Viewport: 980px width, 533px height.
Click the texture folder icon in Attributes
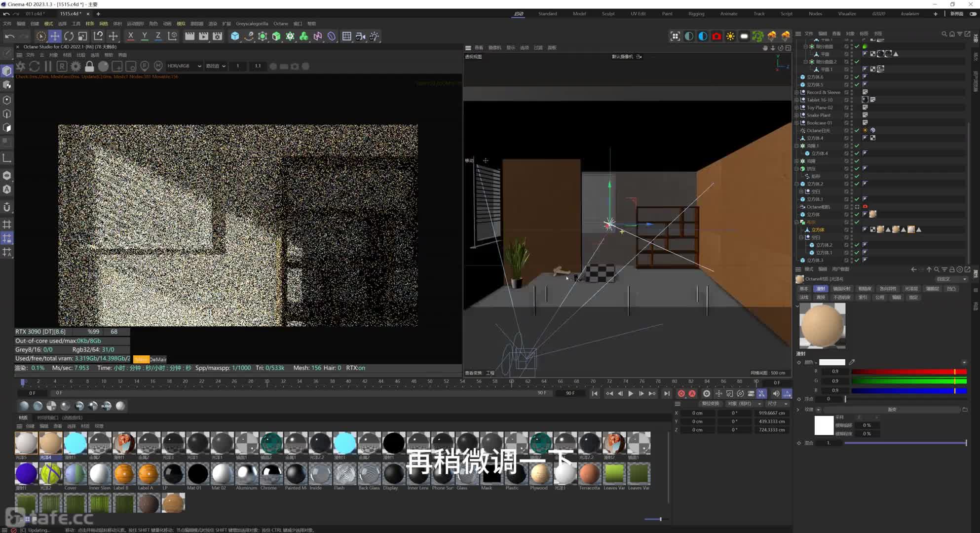pos(965,410)
